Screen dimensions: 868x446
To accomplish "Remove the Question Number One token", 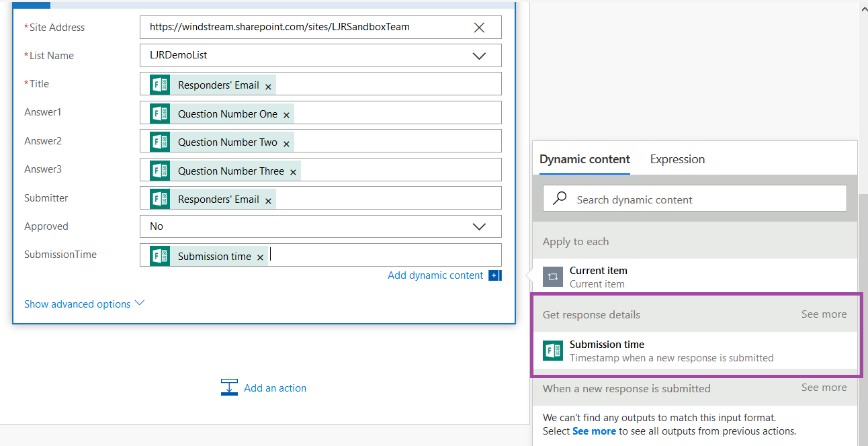I will click(286, 116).
